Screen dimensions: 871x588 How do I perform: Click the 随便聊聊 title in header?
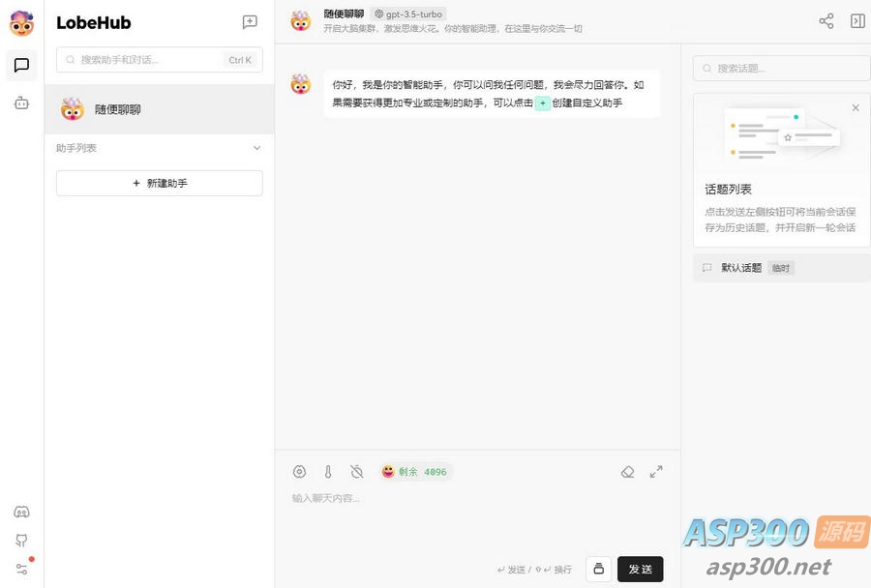point(344,14)
